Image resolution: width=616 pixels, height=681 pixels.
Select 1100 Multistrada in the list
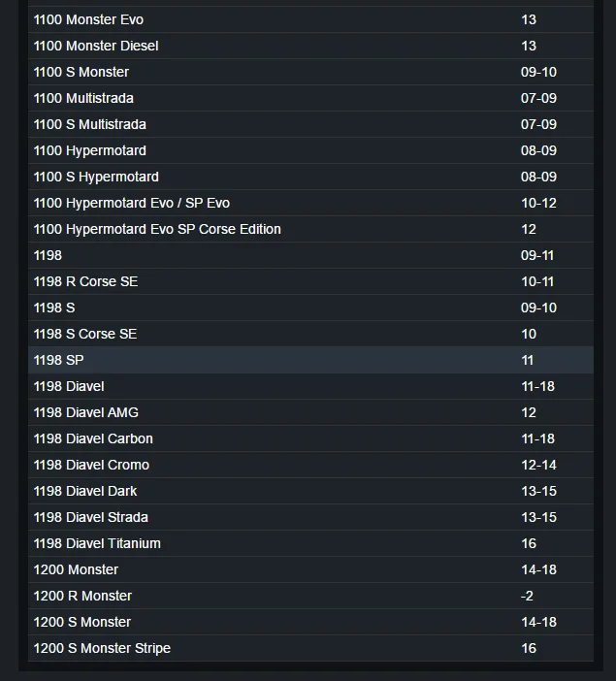(x=83, y=98)
